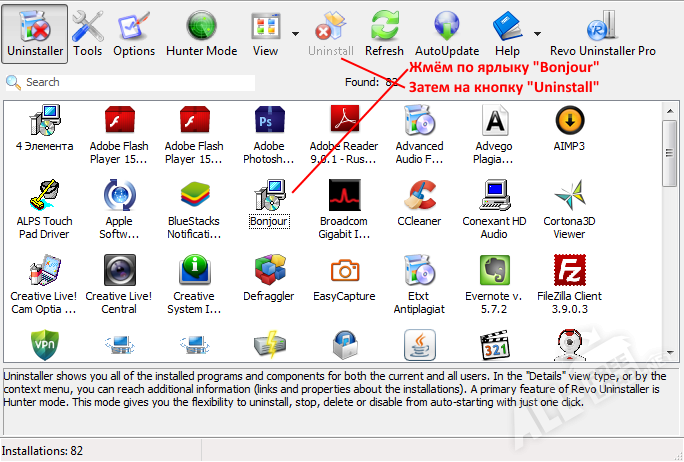Click the scrollbar down arrow
The width and height of the screenshot is (684, 462).
[672, 354]
